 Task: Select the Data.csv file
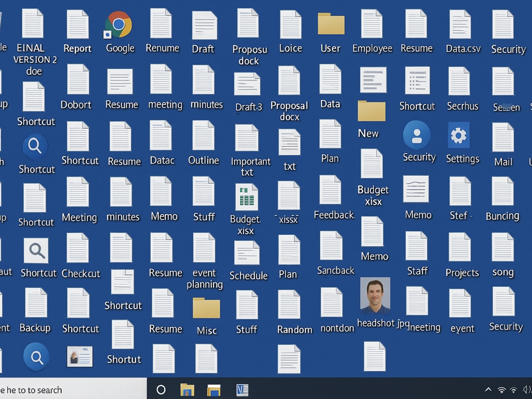click(x=460, y=24)
